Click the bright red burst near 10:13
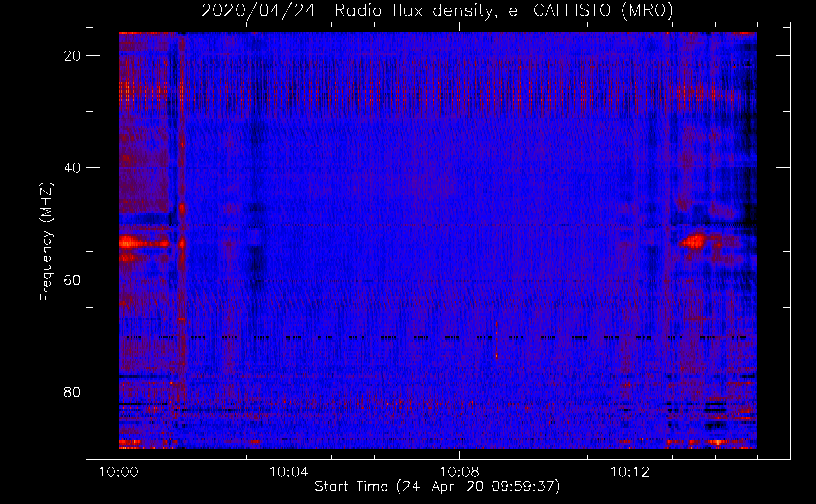 pos(693,242)
